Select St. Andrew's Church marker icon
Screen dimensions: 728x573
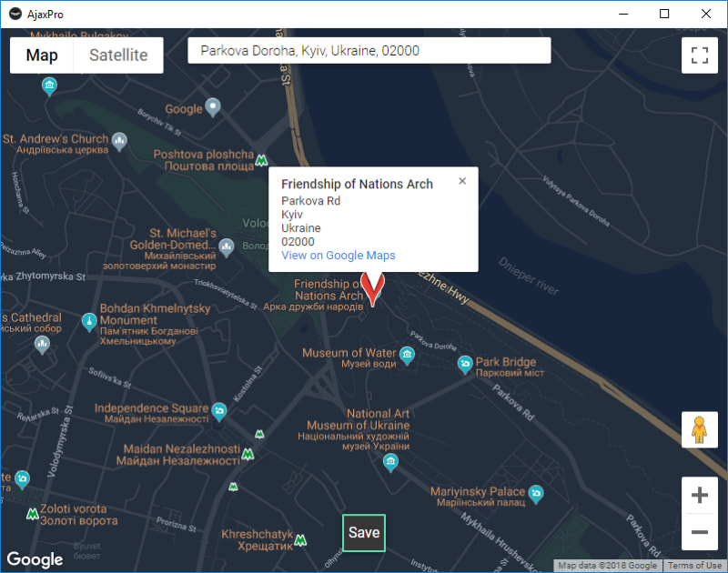119,142
